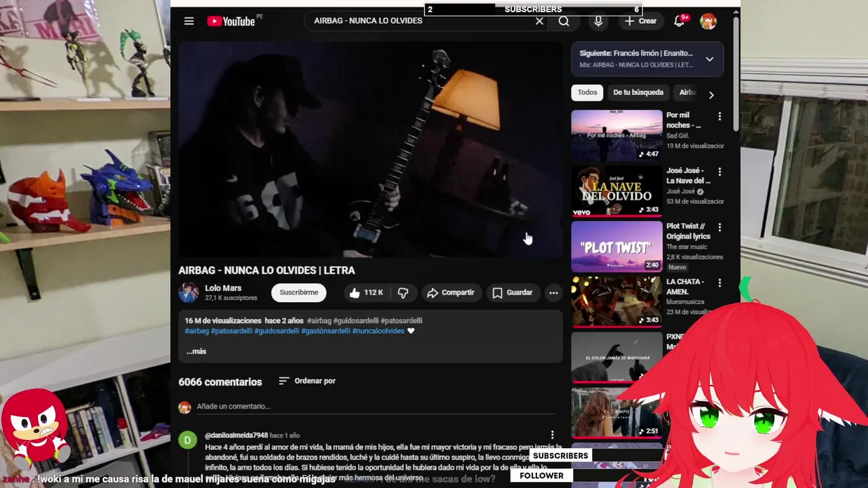Start voice search with microphone icon

(x=598, y=21)
